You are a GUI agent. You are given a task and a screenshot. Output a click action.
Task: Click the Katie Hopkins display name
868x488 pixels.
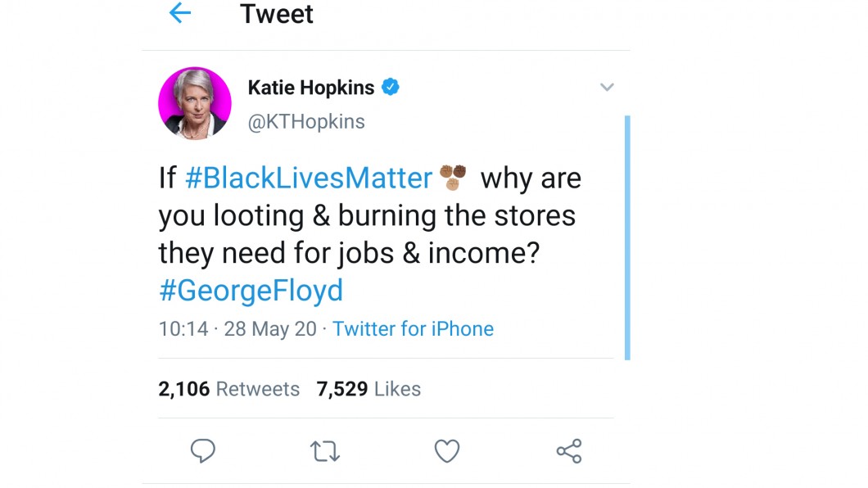click(311, 88)
